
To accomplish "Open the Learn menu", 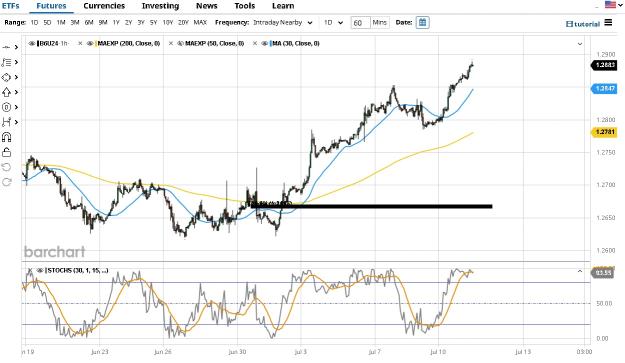I will pyautogui.click(x=283, y=6).
